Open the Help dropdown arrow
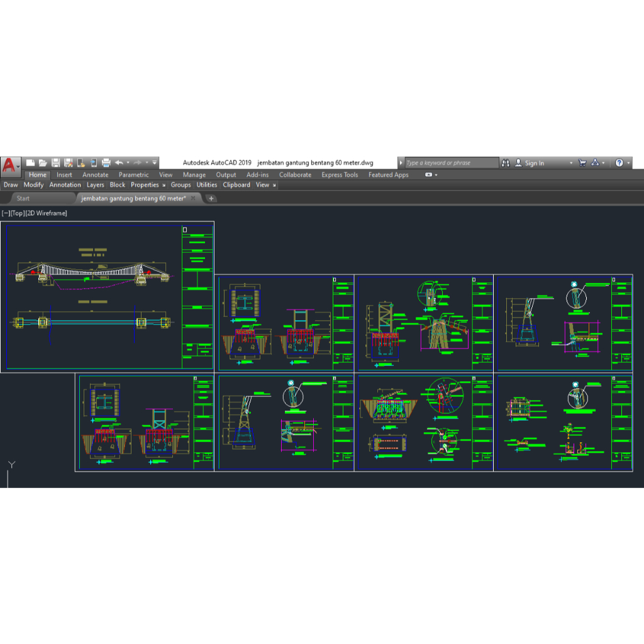The height and width of the screenshot is (644, 644). tap(628, 163)
